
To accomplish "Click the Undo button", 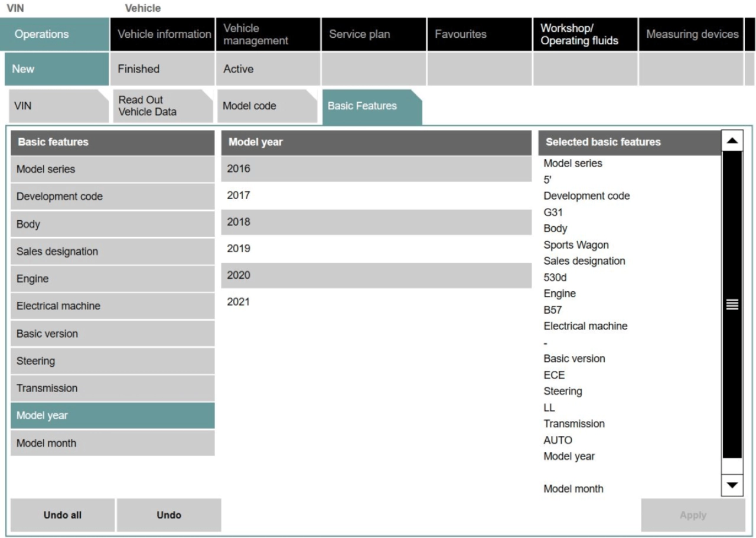I will click(x=169, y=515).
